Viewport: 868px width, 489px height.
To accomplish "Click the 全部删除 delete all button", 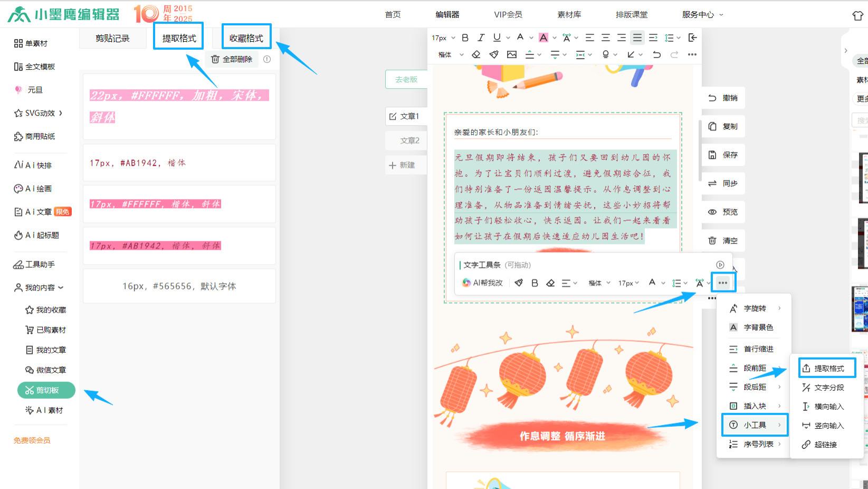I will [231, 59].
